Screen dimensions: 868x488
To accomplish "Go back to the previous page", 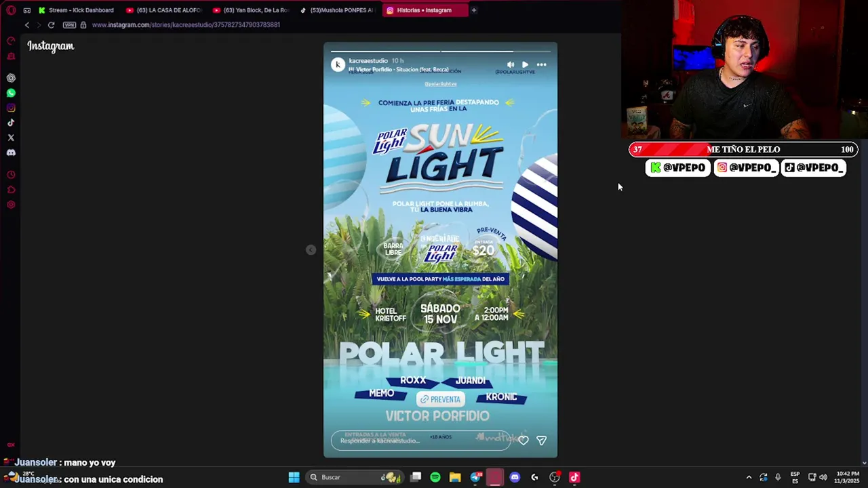I will 26,25.
